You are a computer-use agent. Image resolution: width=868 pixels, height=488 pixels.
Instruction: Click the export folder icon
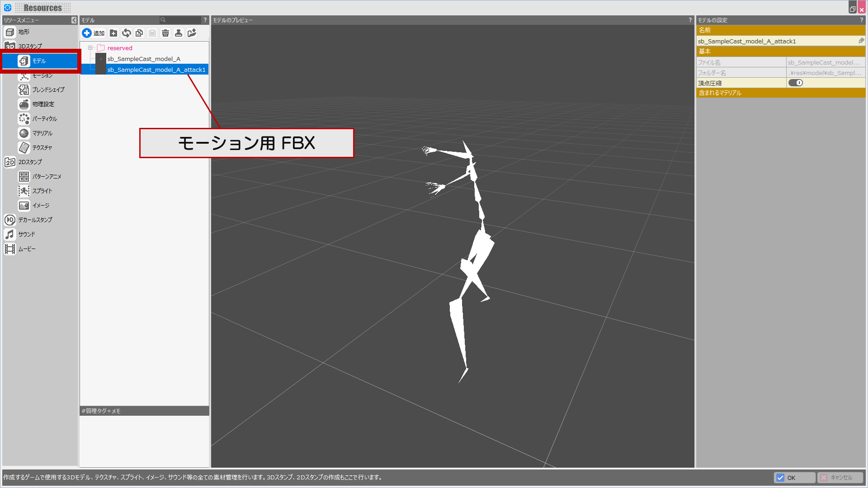click(x=192, y=33)
